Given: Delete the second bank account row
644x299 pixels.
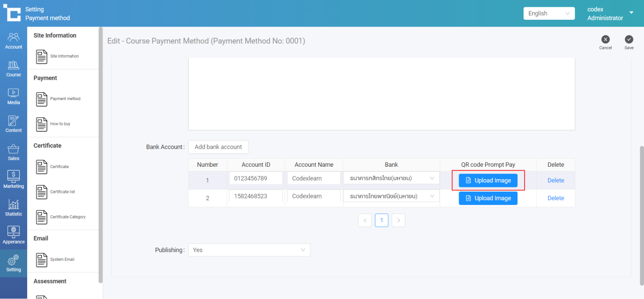Looking at the screenshot, I should 555,198.
